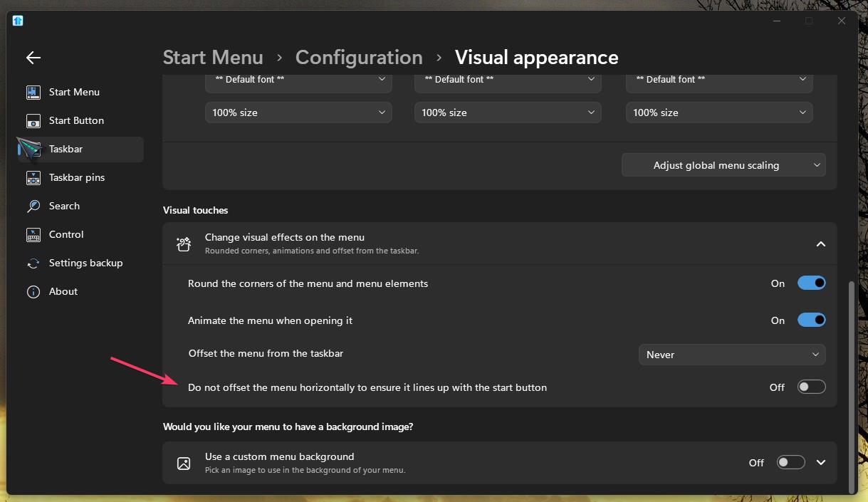The height and width of the screenshot is (502, 868).
Task: Select the Taskbar item in sidebar
Action: point(66,150)
